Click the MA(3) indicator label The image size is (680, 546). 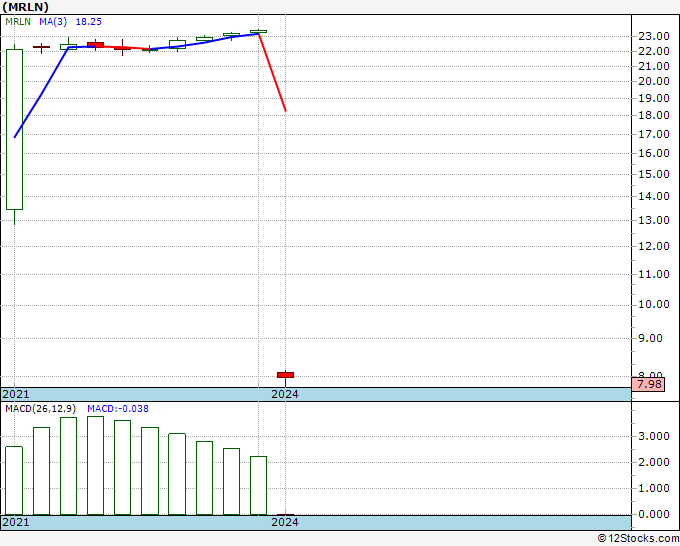pyautogui.click(x=53, y=22)
